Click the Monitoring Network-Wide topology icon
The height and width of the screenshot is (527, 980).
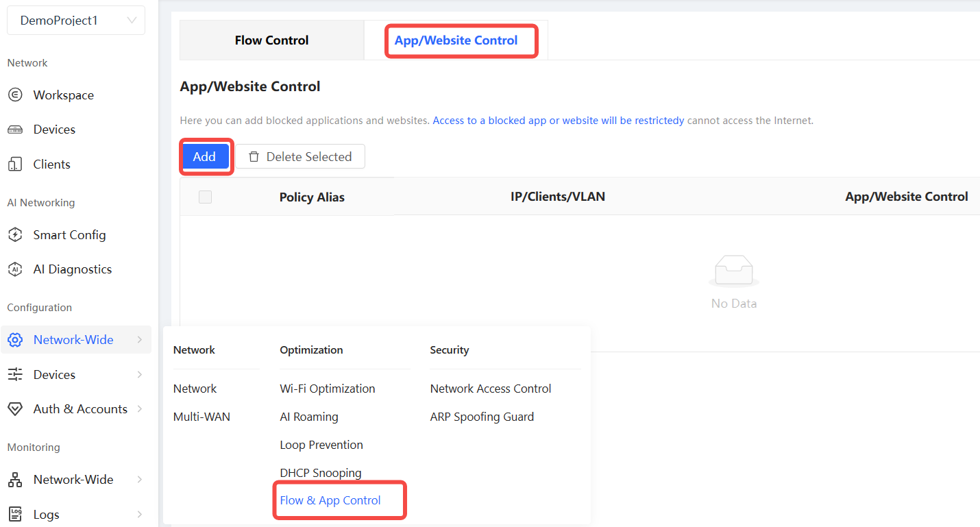(x=15, y=480)
